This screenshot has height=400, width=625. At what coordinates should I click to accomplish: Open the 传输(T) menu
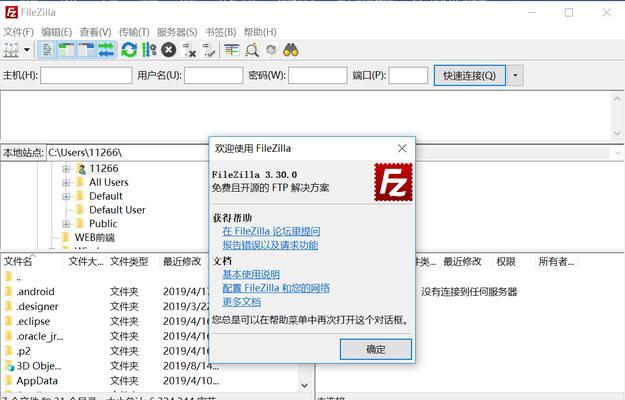(134, 32)
